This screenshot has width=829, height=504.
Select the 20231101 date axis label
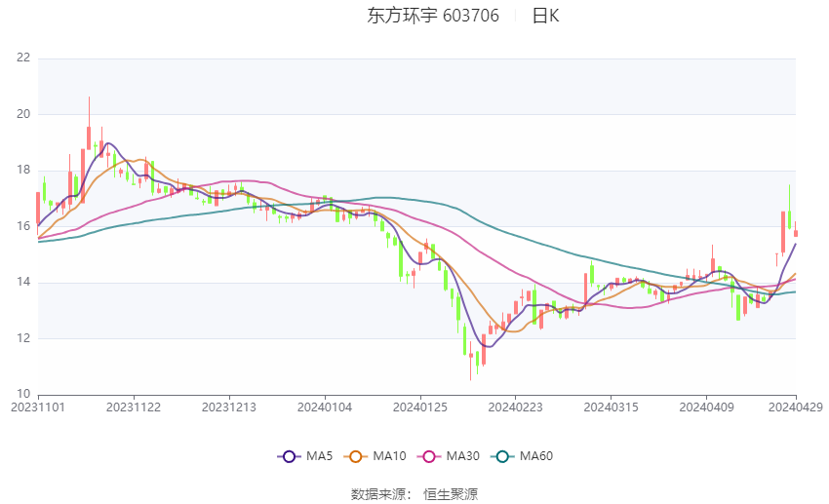pos(38,407)
